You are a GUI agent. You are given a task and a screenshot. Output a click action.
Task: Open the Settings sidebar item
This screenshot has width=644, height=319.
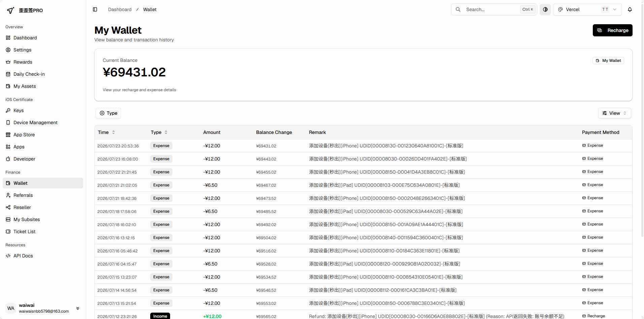click(43, 50)
